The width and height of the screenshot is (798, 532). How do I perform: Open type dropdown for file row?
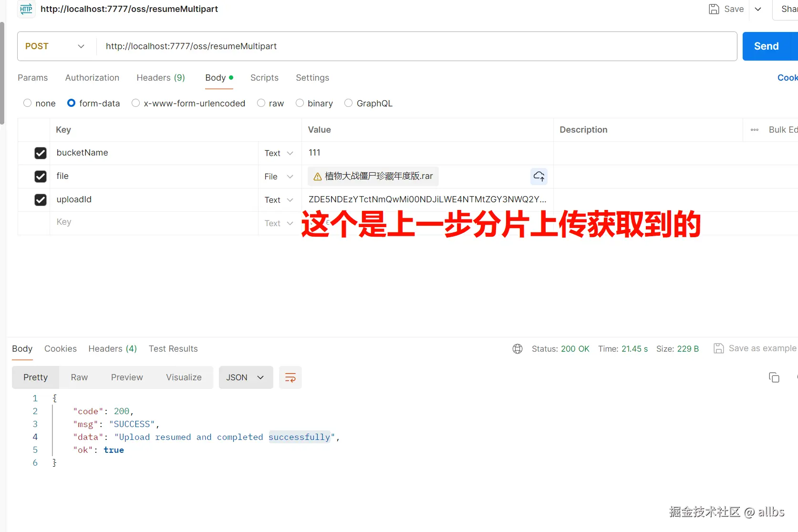point(279,177)
